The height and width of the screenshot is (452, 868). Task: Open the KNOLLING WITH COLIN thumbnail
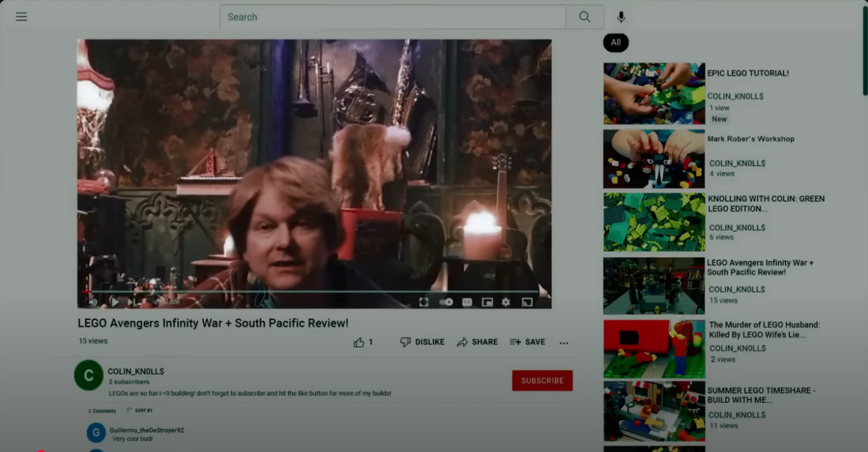[654, 222]
